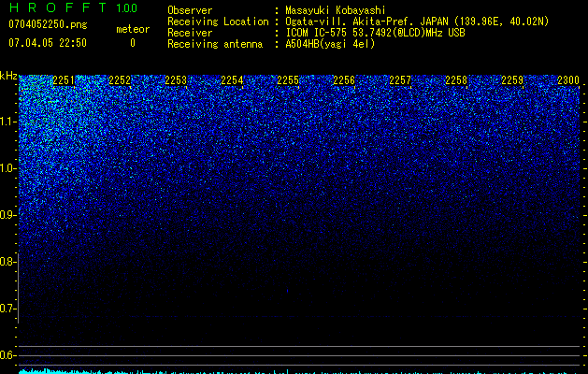
Task: Click the 0.6 kHz frequency label
Action: tap(8, 355)
